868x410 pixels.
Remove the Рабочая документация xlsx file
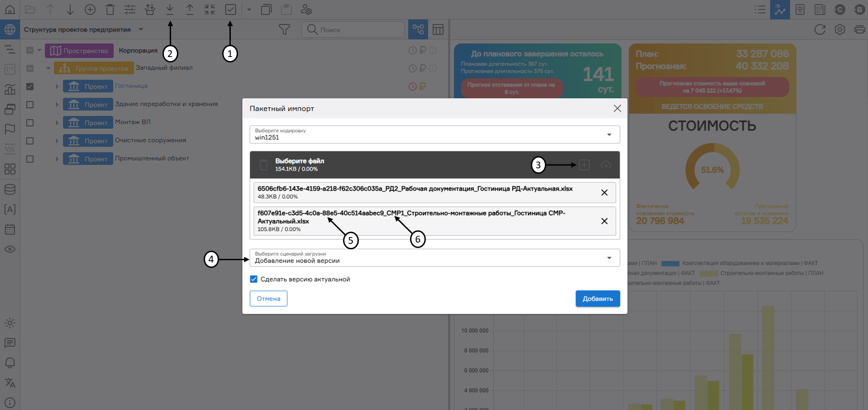click(604, 192)
